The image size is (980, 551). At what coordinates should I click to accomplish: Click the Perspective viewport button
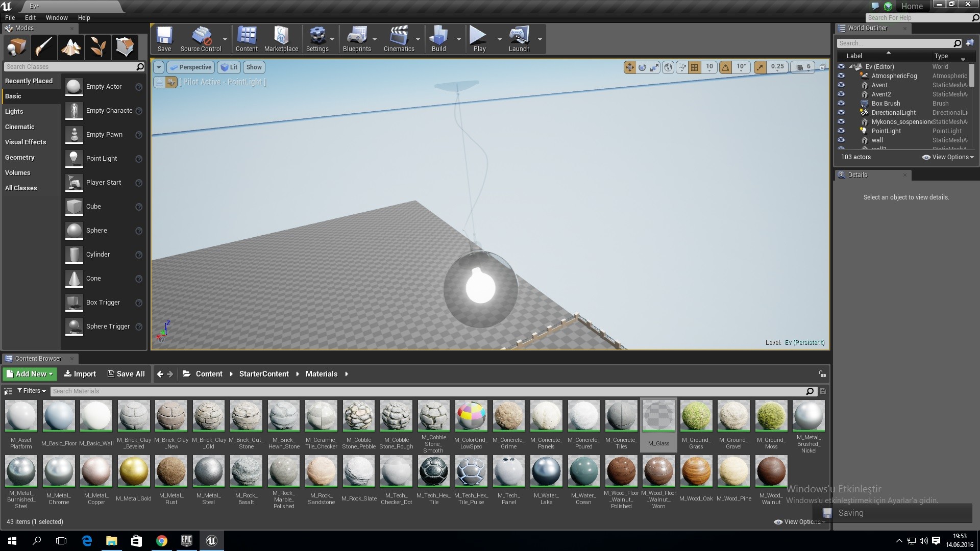click(x=190, y=67)
